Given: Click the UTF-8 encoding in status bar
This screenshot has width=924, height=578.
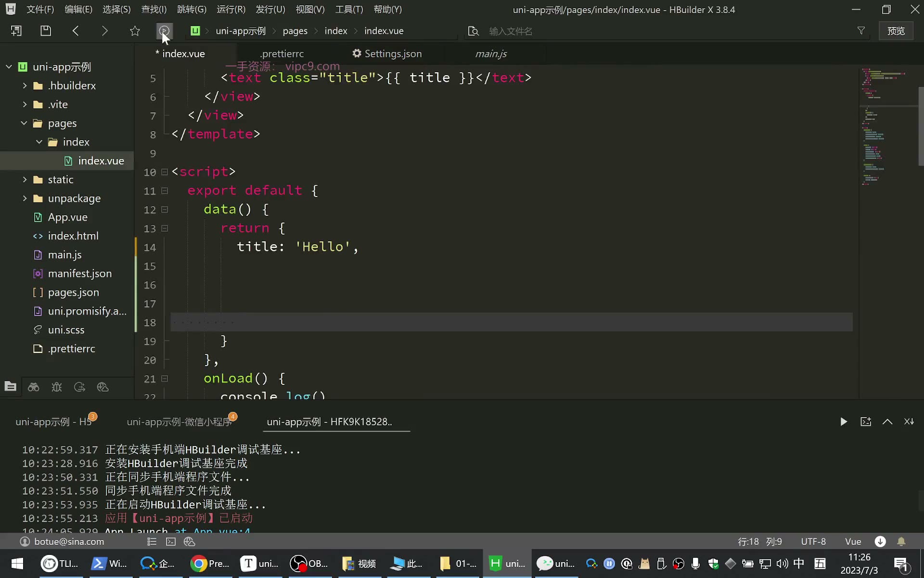Looking at the screenshot, I should (x=813, y=541).
